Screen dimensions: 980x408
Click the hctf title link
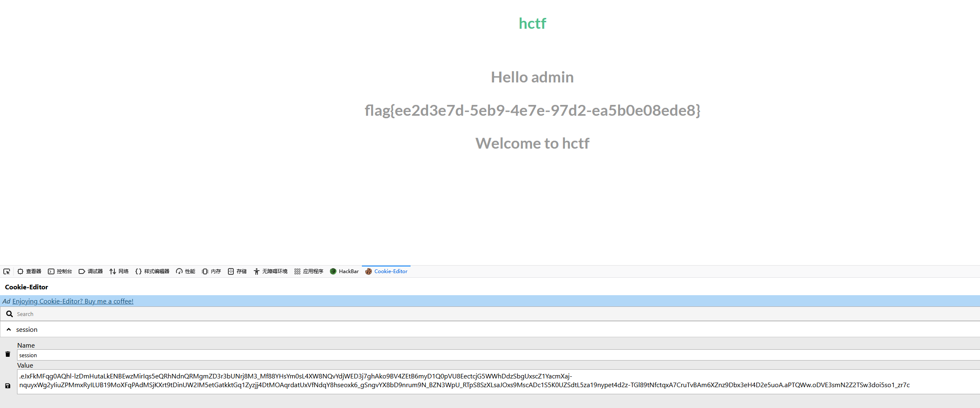[532, 24]
